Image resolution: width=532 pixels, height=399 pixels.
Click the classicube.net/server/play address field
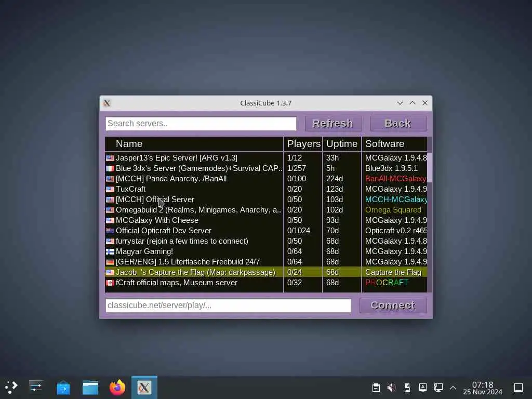228,305
